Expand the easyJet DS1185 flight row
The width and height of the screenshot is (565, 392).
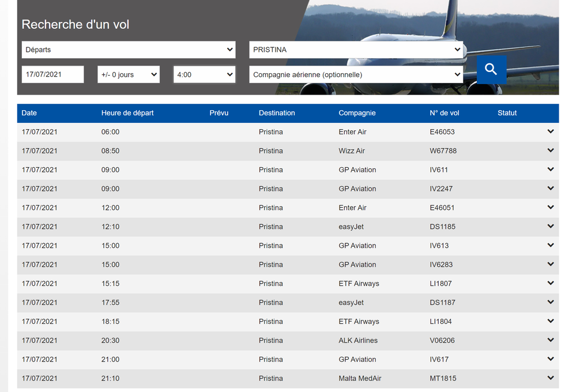[x=551, y=227]
